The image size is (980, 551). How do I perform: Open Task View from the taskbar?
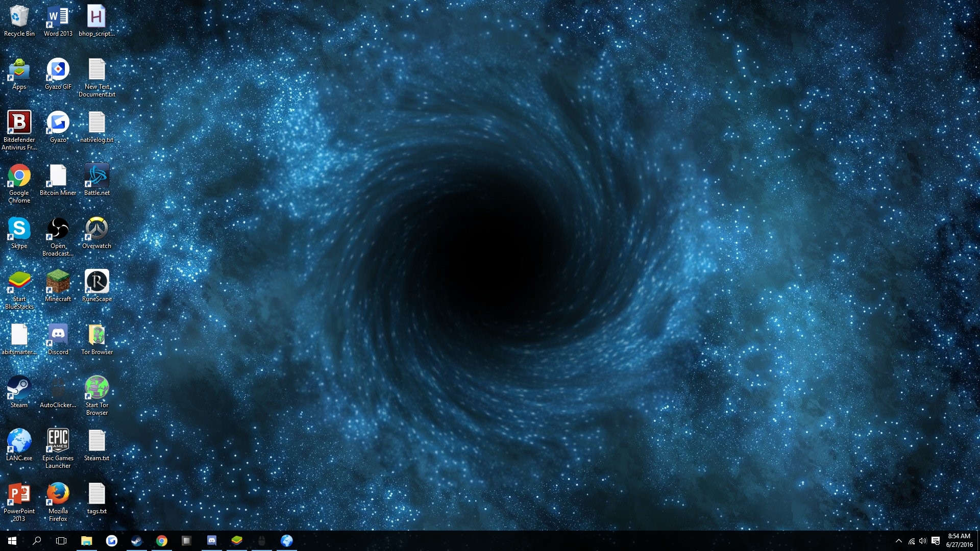[61, 541]
